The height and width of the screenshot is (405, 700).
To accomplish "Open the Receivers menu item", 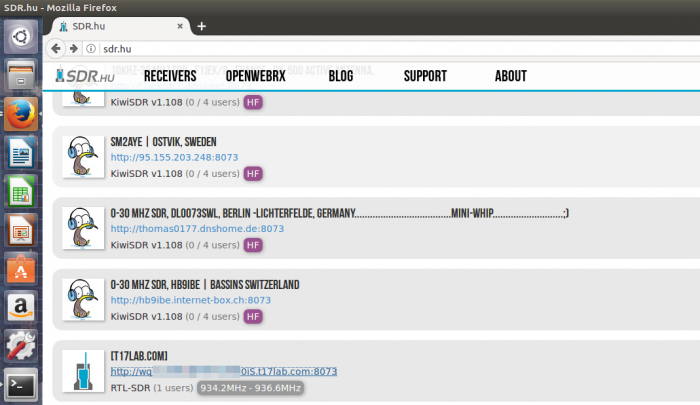I will (x=170, y=76).
